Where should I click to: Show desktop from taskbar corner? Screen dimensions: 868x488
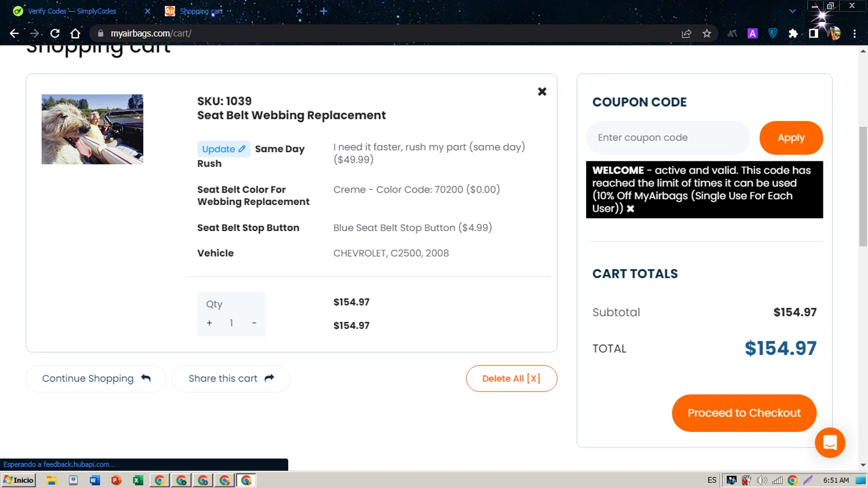pos(861,480)
